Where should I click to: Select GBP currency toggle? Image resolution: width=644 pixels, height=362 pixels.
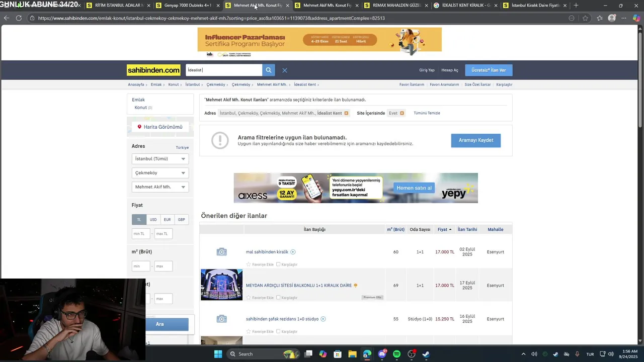pos(181,220)
